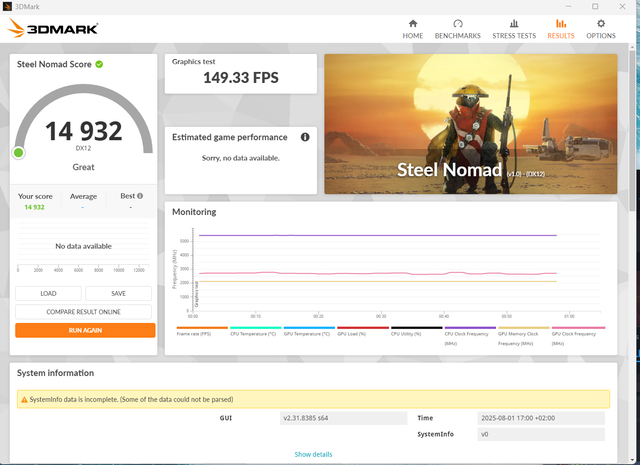Click the Monitoring heading

[194, 212]
